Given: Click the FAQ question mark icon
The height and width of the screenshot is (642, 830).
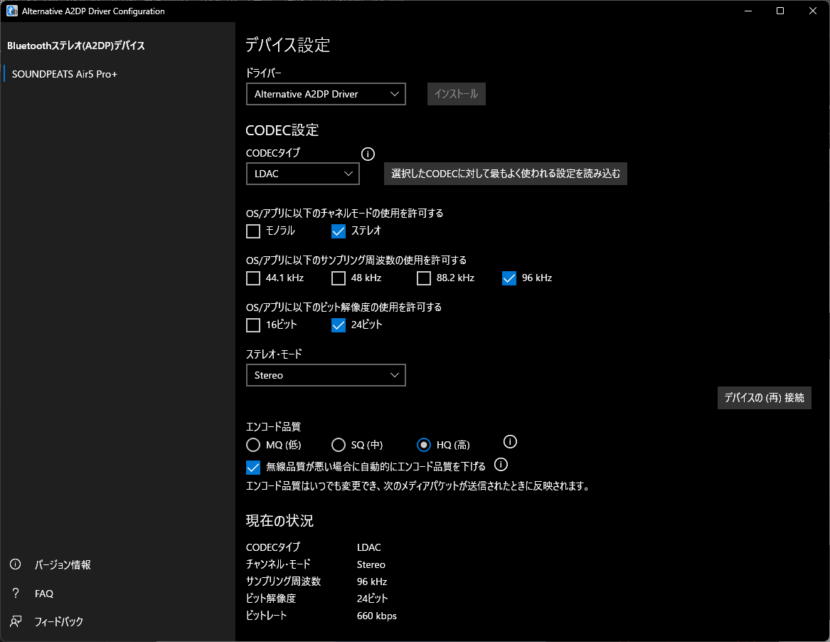Looking at the screenshot, I should 15,593.
